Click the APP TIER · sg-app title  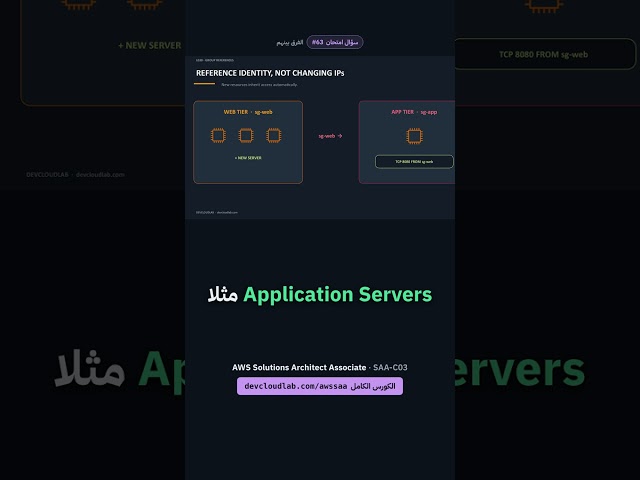(x=414, y=112)
